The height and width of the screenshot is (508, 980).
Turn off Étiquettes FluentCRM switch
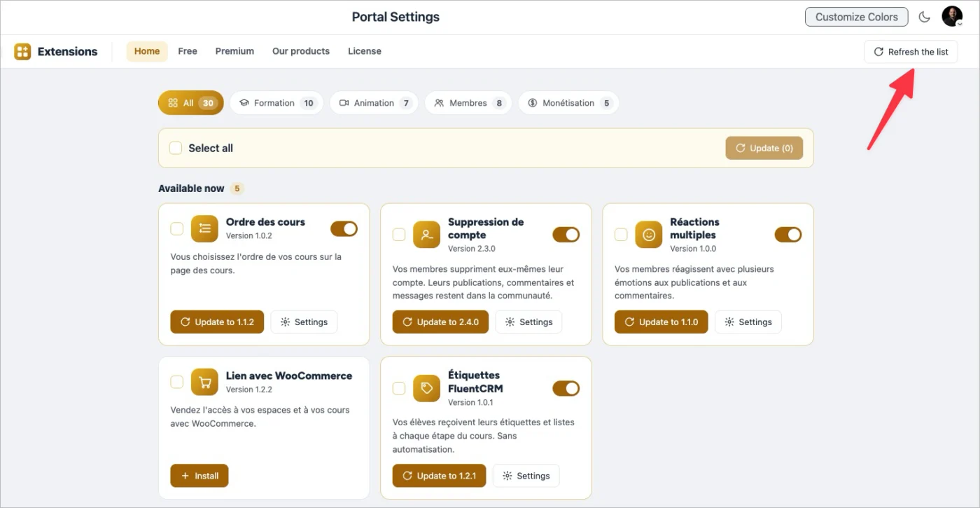click(566, 388)
